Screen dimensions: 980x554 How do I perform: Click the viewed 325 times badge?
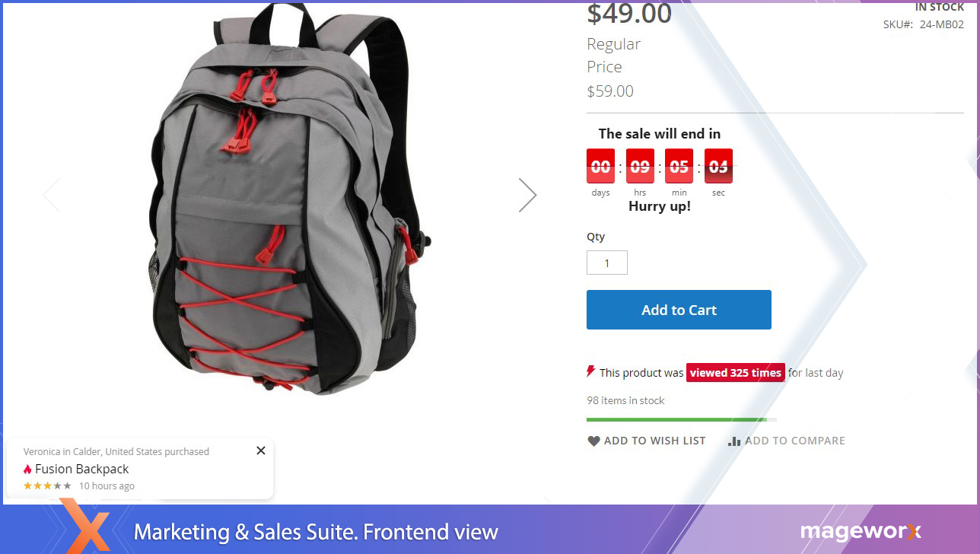click(x=736, y=373)
